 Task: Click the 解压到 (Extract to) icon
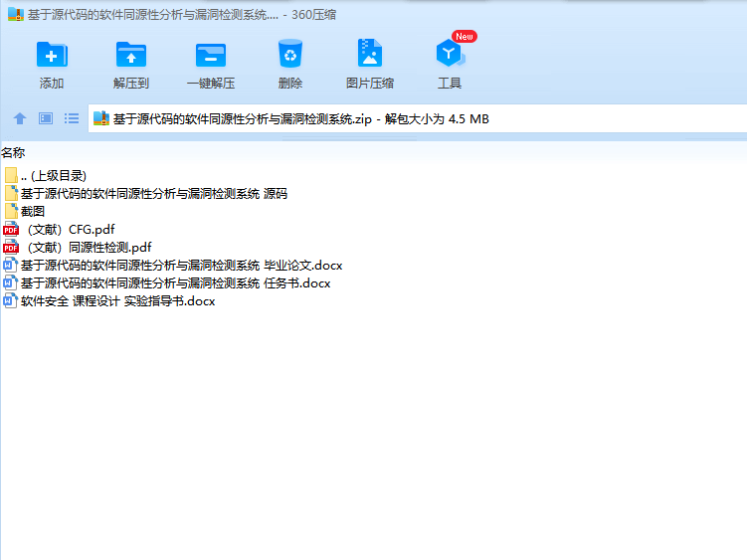131,55
